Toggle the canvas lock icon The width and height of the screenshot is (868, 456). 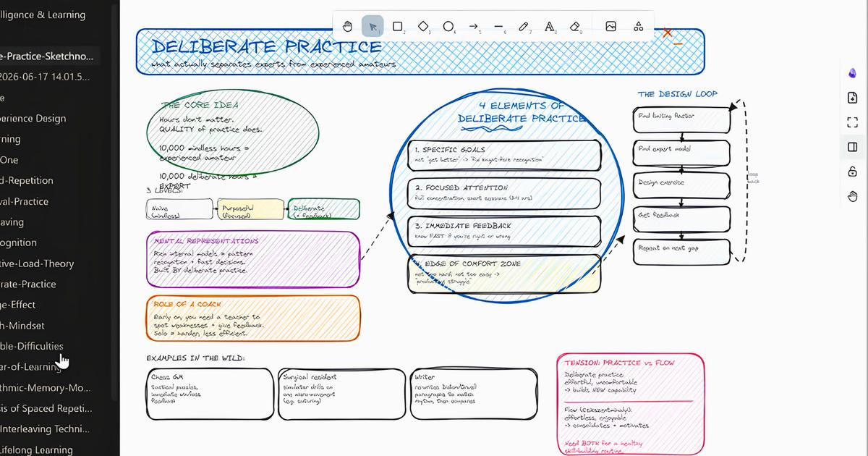tap(852, 172)
